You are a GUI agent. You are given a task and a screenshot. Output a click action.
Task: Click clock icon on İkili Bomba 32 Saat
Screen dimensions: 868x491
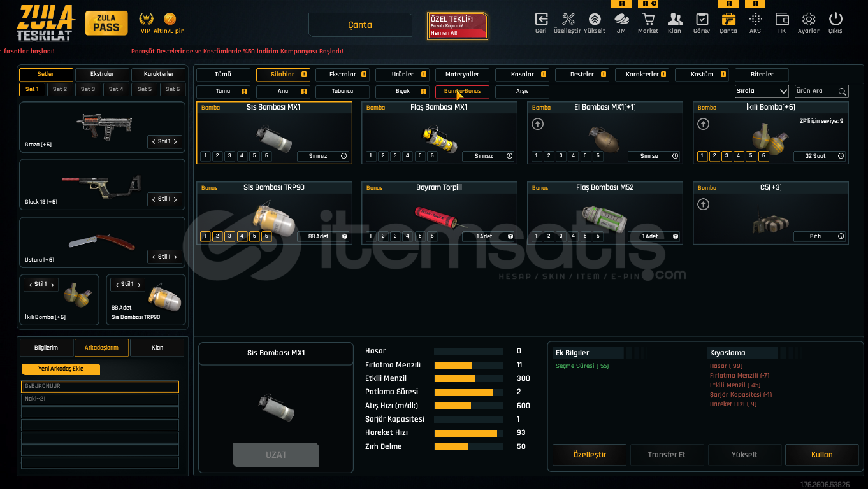click(x=841, y=156)
